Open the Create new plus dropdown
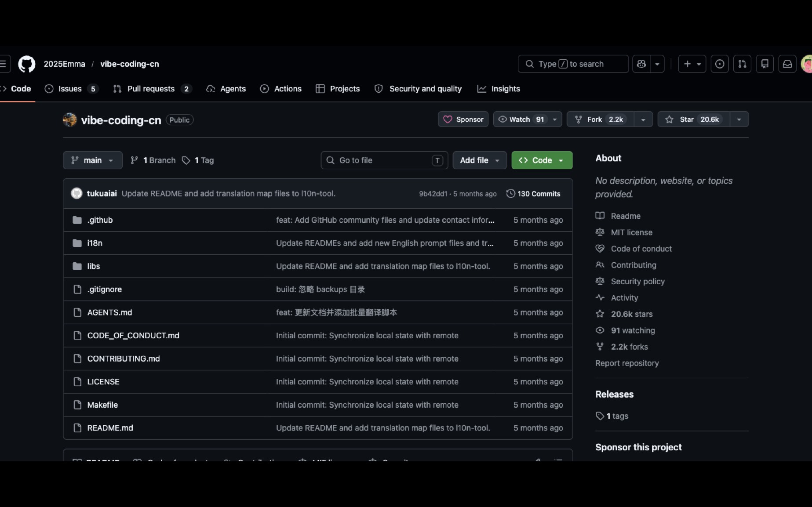The height and width of the screenshot is (507, 812). click(x=692, y=64)
